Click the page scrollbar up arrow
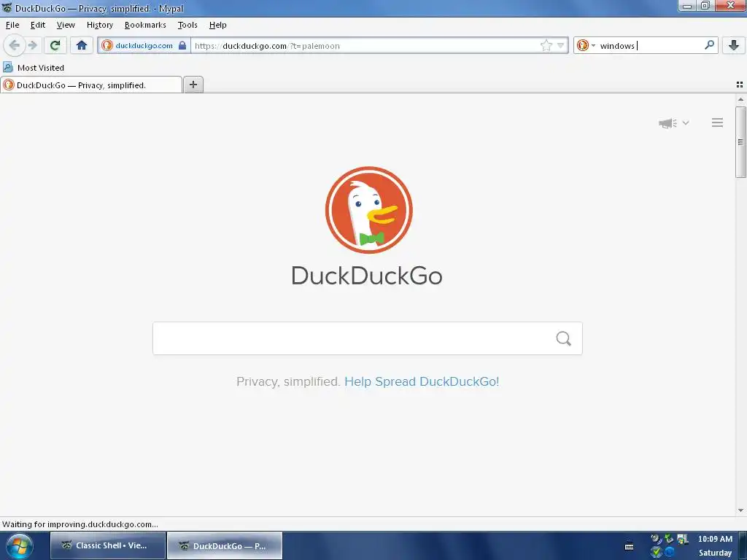The image size is (747, 560). (x=741, y=99)
